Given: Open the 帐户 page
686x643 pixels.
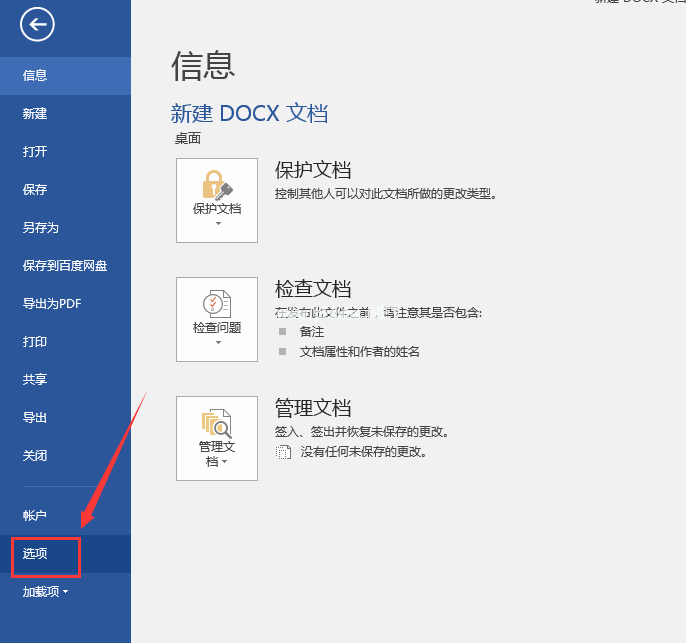Looking at the screenshot, I should pyautogui.click(x=35, y=516).
